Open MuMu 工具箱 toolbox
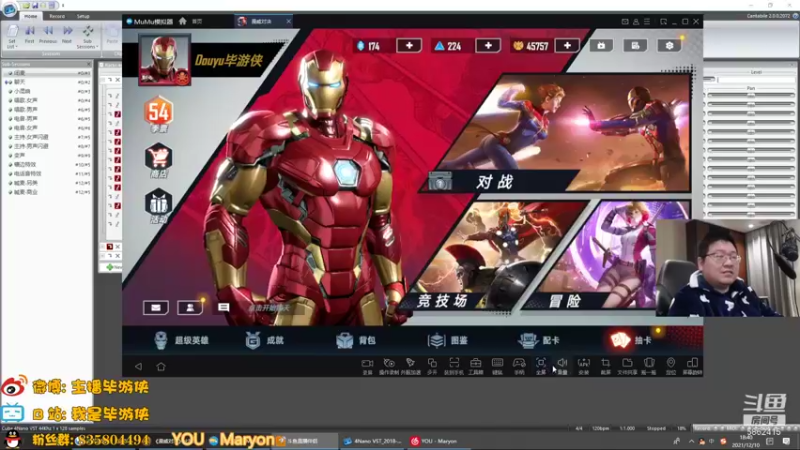This screenshot has width=800, height=450. tap(476, 366)
